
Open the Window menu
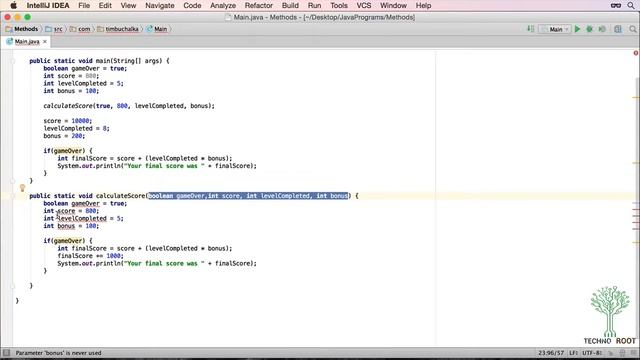(x=393, y=5)
